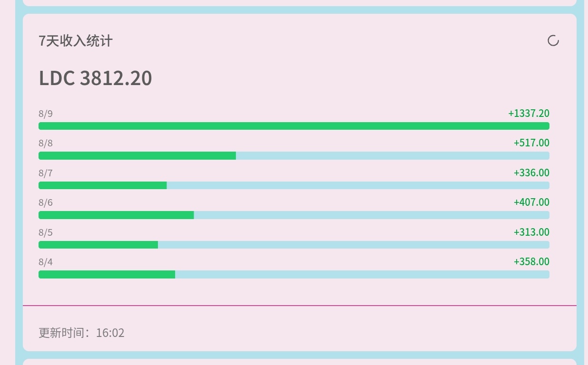The image size is (588, 365).
Task: Click the +517.00 income value
Action: (x=531, y=143)
